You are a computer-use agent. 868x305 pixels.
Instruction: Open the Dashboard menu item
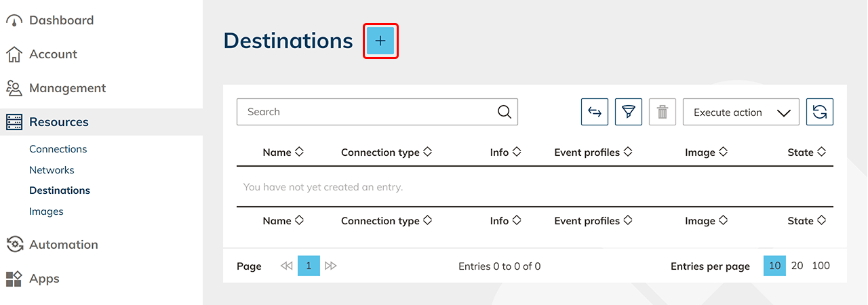(61, 20)
